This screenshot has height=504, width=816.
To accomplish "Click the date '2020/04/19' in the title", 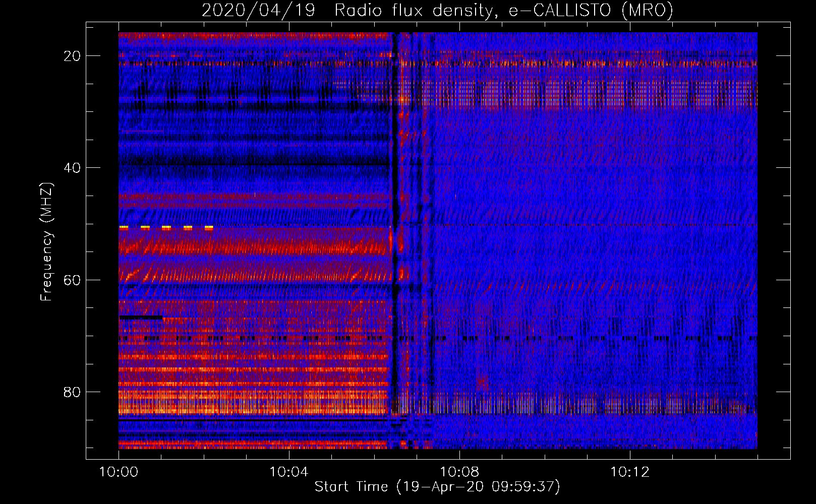I will [258, 10].
